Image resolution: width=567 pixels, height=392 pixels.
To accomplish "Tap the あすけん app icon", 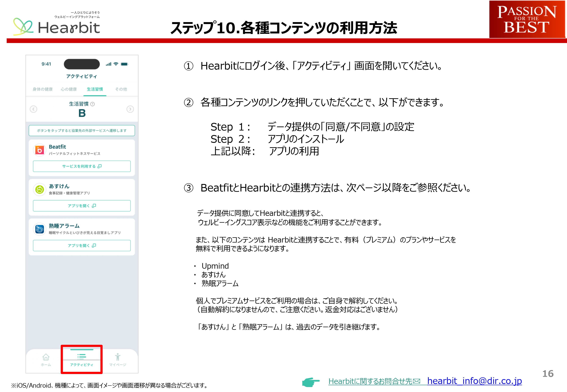I will [40, 190].
